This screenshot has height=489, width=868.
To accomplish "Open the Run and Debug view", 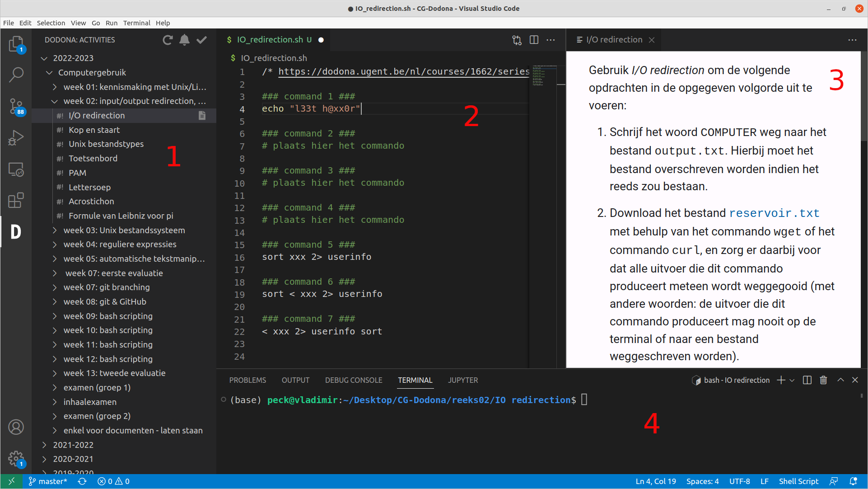I will pos(16,137).
